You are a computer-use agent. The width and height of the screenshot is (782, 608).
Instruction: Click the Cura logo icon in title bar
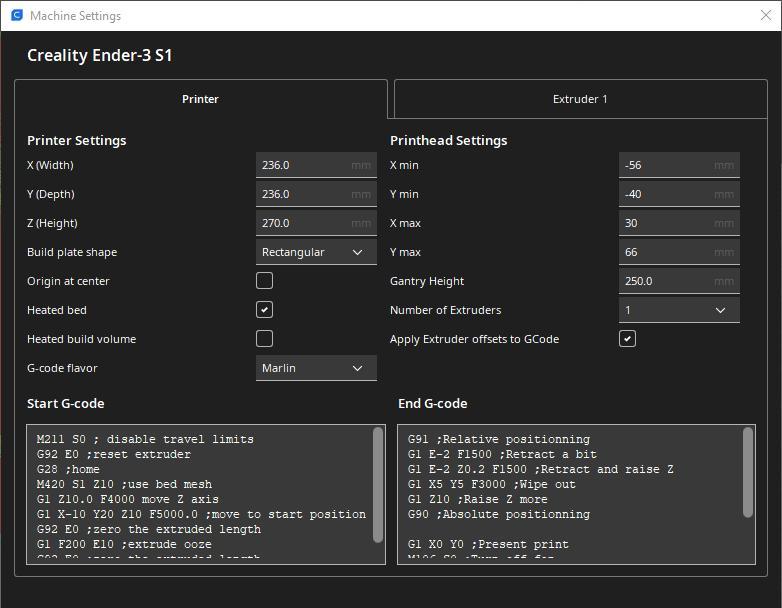click(x=17, y=16)
